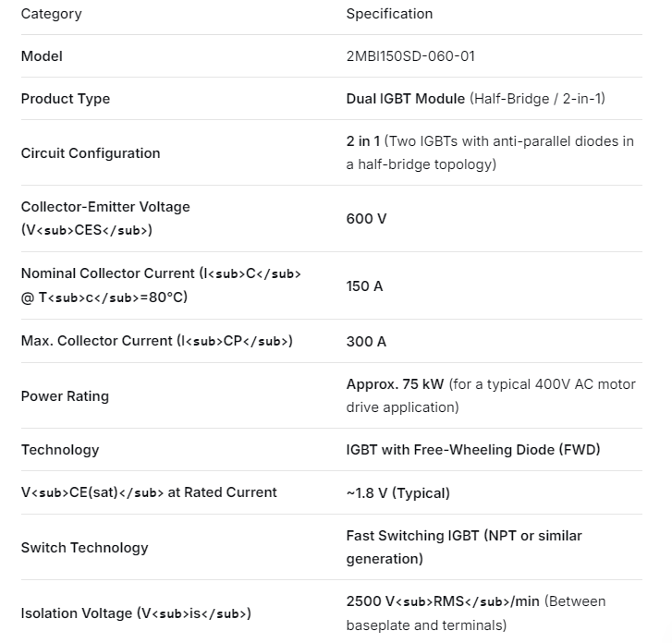Select the model number 2MBI150SD-060-01
The height and width of the screenshot is (643, 672).
click(x=410, y=56)
